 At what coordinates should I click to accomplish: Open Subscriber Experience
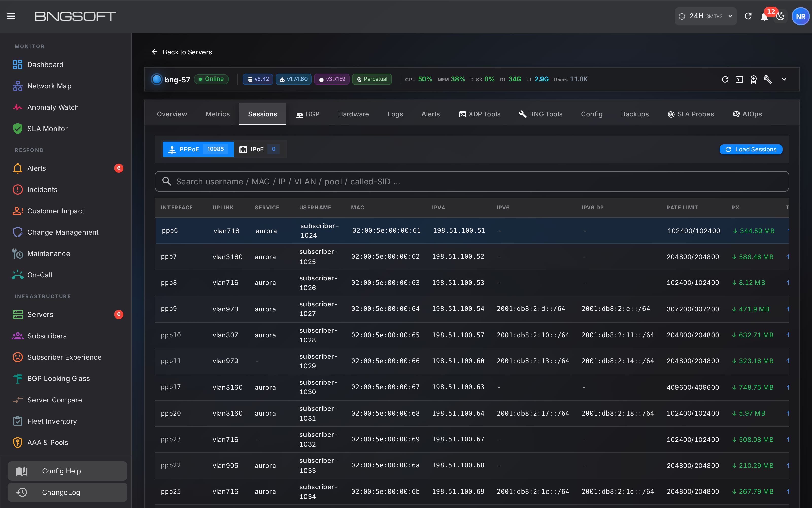click(x=66, y=357)
